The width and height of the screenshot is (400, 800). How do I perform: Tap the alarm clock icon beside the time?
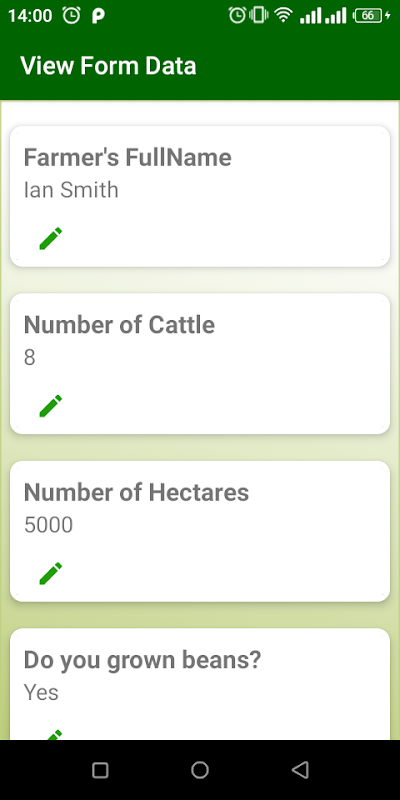point(71,15)
